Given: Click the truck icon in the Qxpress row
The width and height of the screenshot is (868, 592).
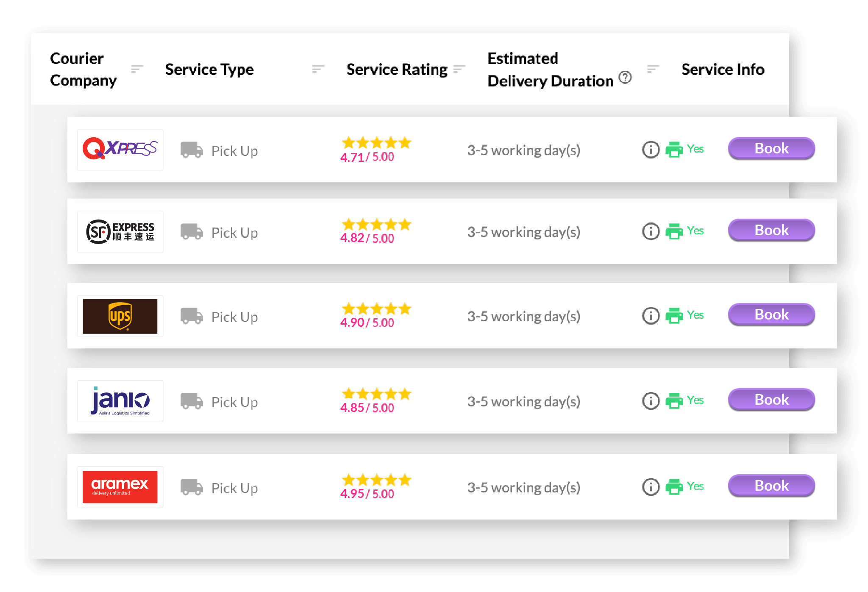Looking at the screenshot, I should point(192,150).
